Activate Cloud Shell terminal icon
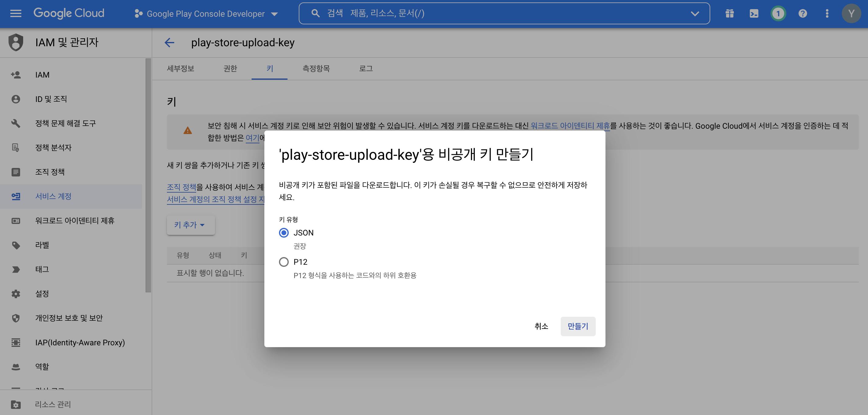This screenshot has height=415, width=868. 754,13
